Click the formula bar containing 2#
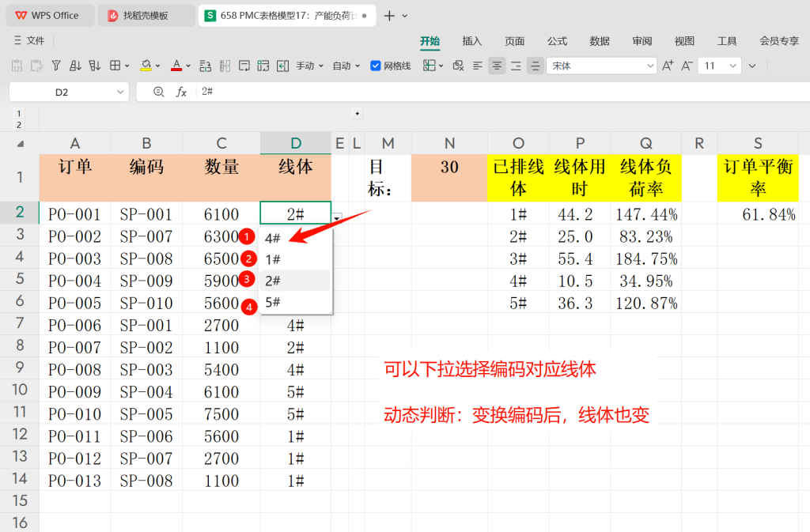Screen dimensions: 810x532 click(501, 92)
